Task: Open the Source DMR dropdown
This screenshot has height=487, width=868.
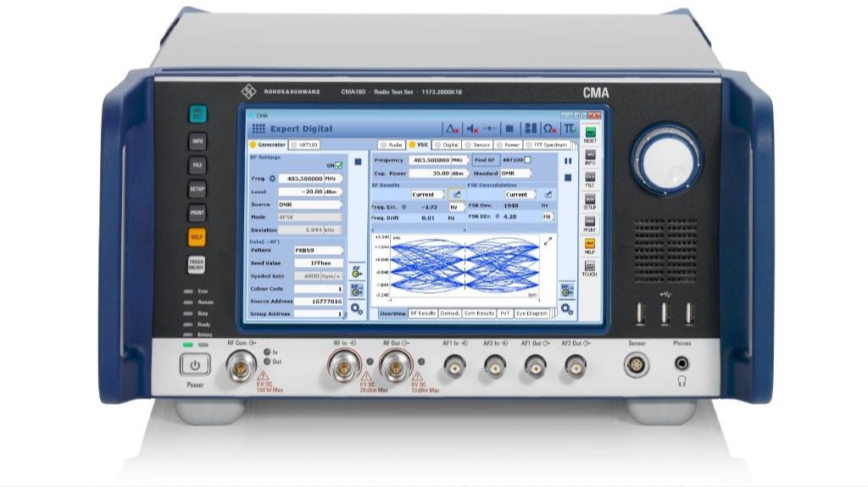Action: [x=311, y=204]
